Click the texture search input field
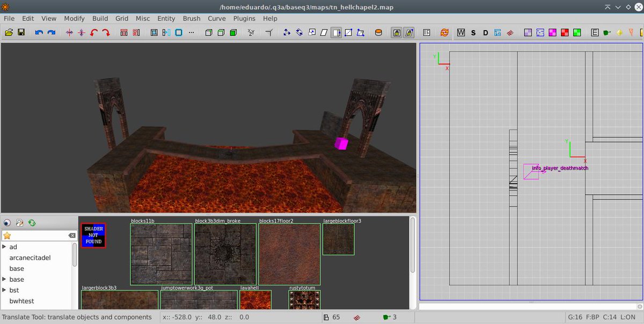 [39, 235]
